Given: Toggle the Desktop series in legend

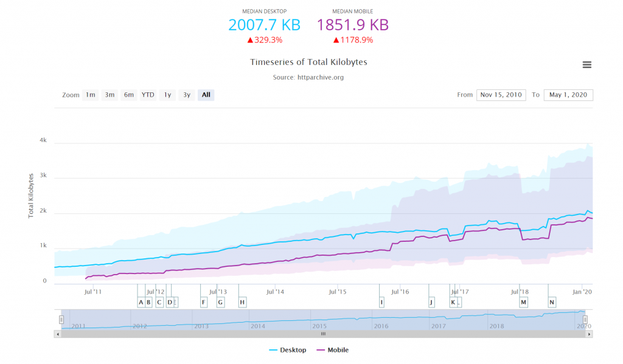Looking at the screenshot, I should [288, 350].
